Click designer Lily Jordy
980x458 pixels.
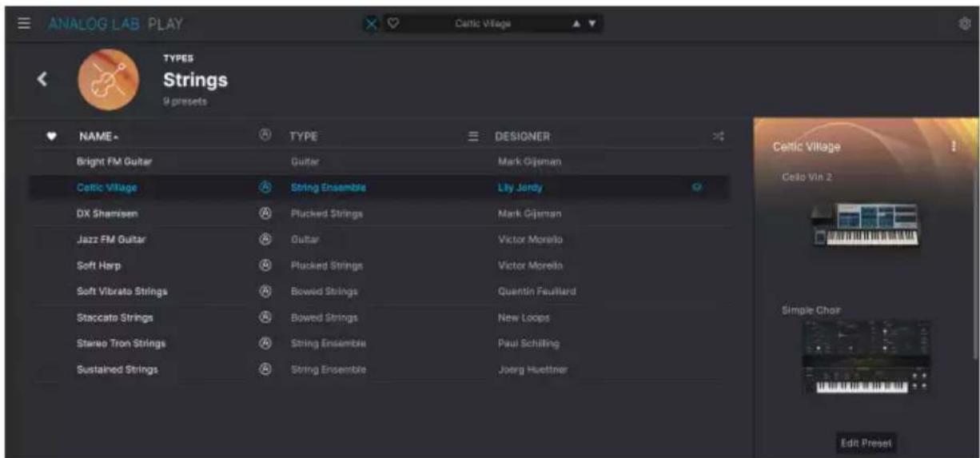pos(520,189)
